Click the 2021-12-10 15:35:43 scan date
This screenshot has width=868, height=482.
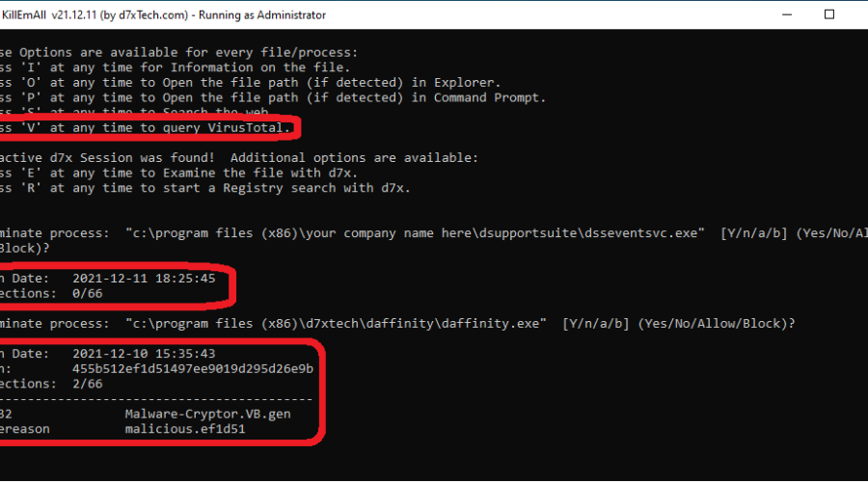[x=144, y=354]
